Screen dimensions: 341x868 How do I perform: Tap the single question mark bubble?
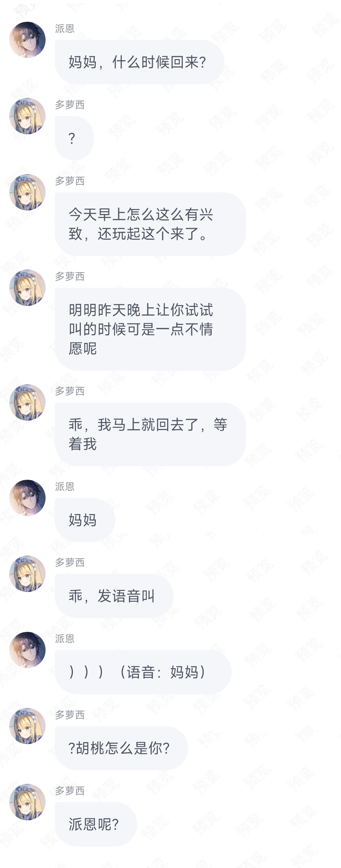point(74,138)
